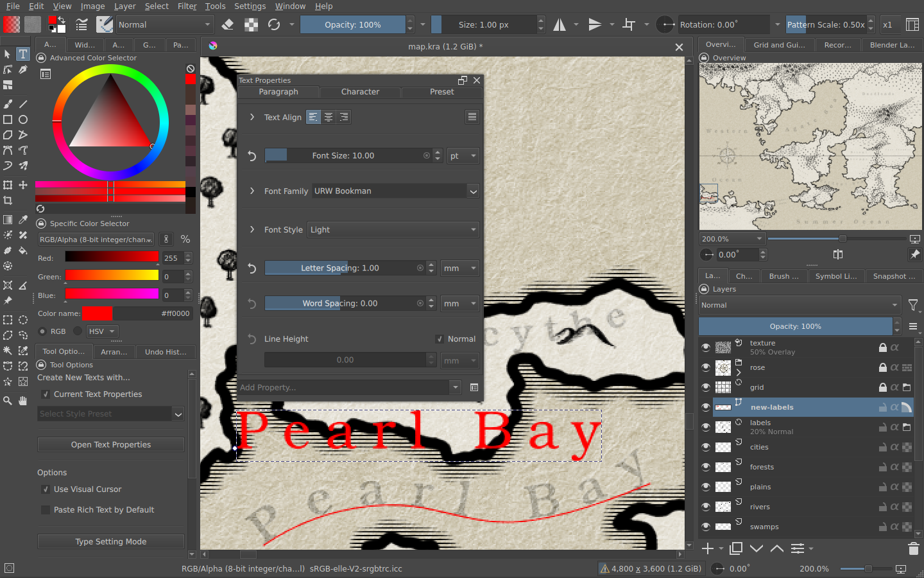Select the Pan hand tool
The image size is (924, 578).
23,401
